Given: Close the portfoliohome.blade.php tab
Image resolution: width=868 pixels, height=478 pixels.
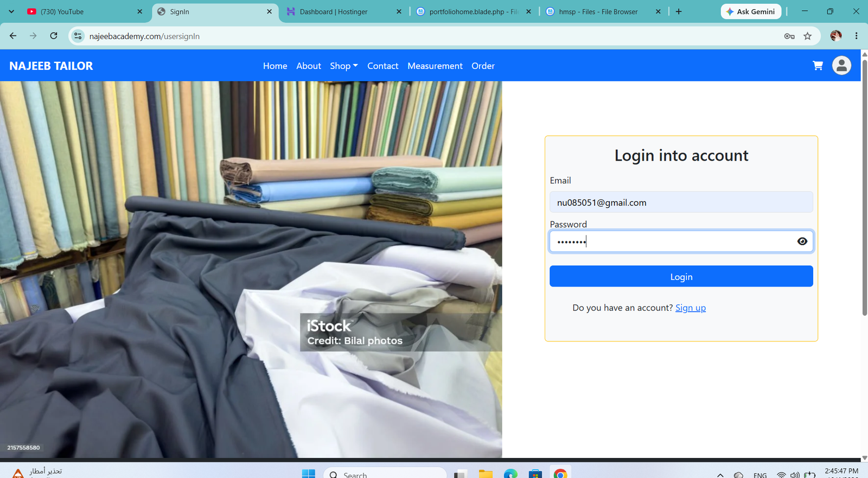Looking at the screenshot, I should pos(528,11).
